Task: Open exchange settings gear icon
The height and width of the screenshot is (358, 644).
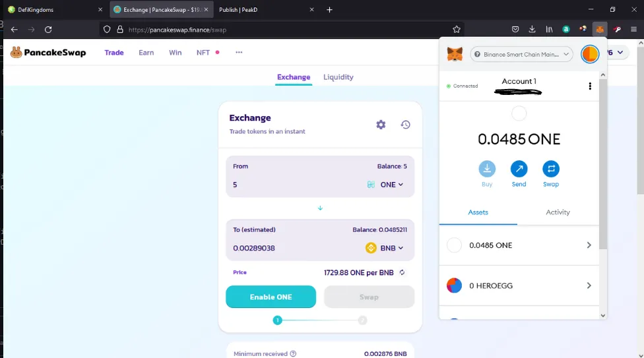Action: [381, 125]
